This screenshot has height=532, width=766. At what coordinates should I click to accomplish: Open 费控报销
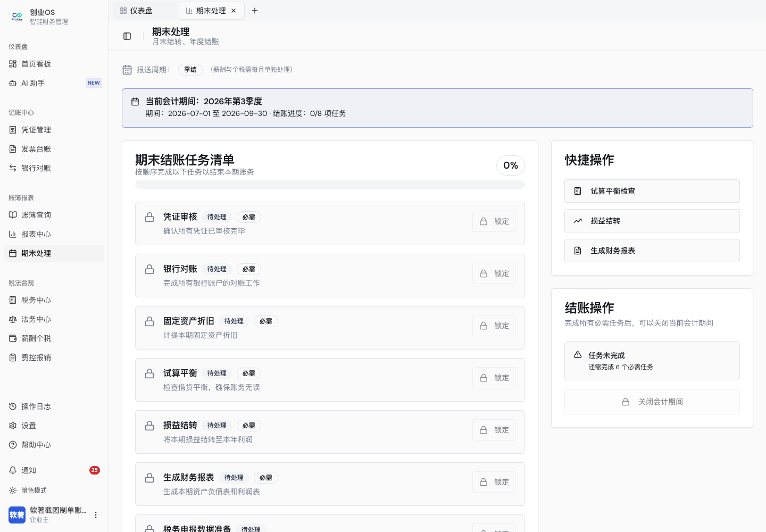pyautogui.click(x=54, y=358)
